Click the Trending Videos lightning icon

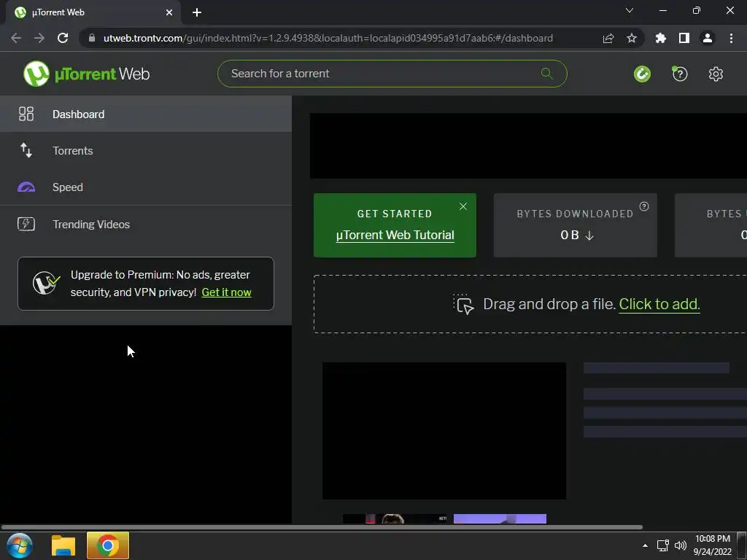pos(26,224)
